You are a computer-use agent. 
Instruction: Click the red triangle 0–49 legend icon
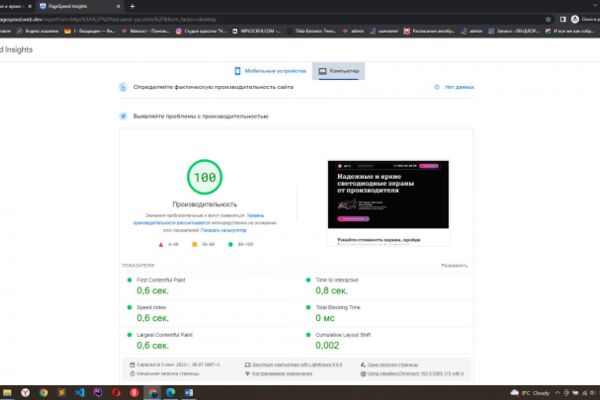tap(161, 244)
